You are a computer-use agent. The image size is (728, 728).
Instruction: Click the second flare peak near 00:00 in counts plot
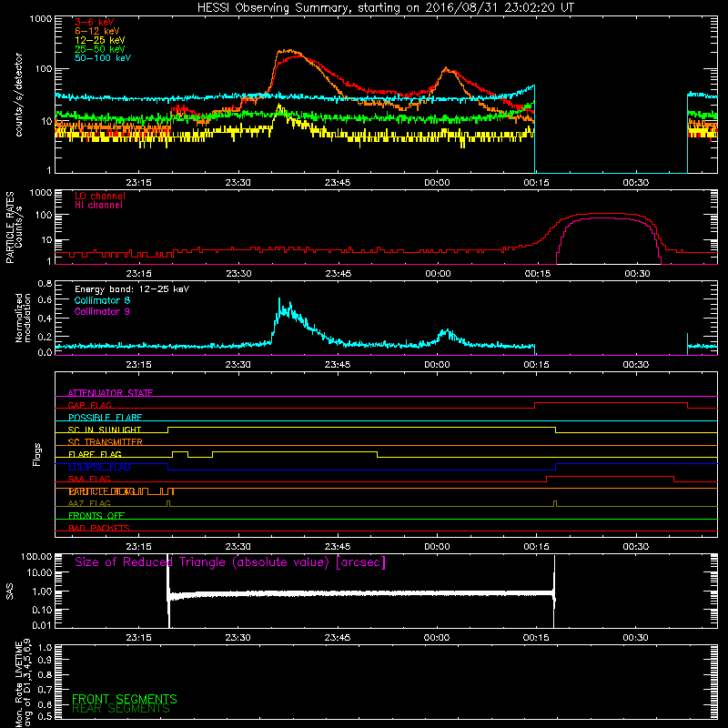click(x=446, y=70)
